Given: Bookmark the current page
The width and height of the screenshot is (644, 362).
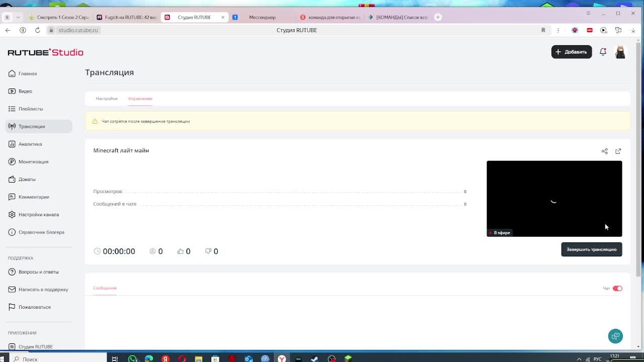Looking at the screenshot, I should point(543,30).
